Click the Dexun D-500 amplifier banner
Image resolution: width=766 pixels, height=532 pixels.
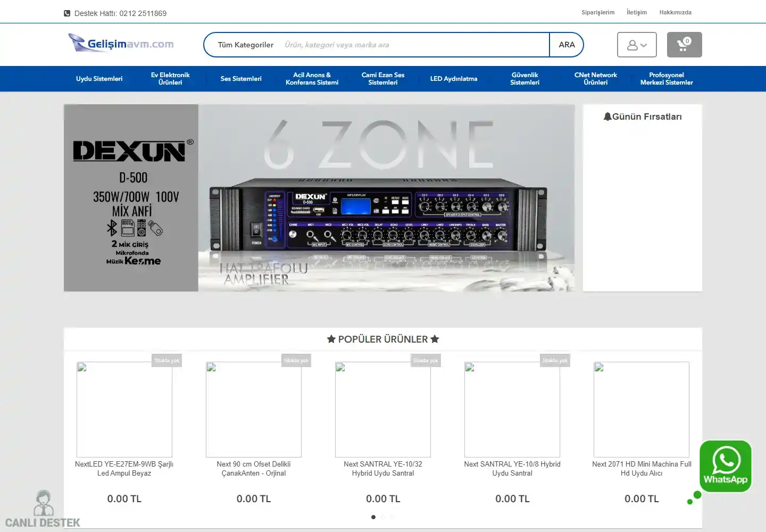(319, 198)
